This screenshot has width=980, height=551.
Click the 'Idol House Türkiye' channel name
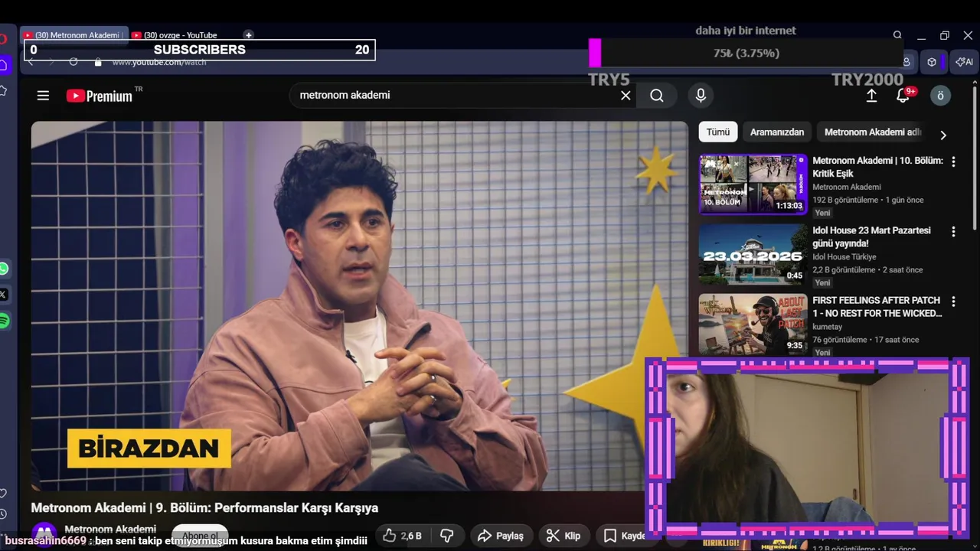844,257
